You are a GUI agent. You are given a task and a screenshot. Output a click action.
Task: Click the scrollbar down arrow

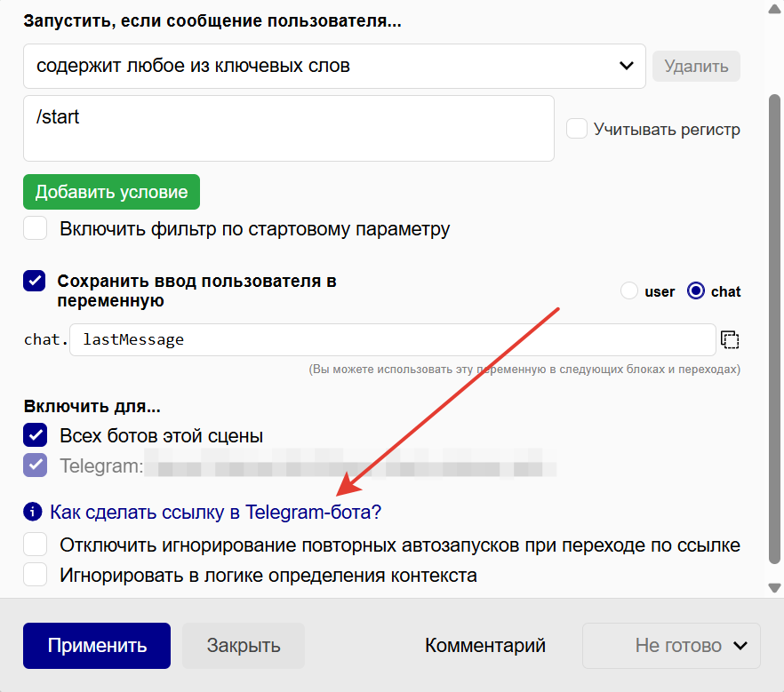click(774, 587)
